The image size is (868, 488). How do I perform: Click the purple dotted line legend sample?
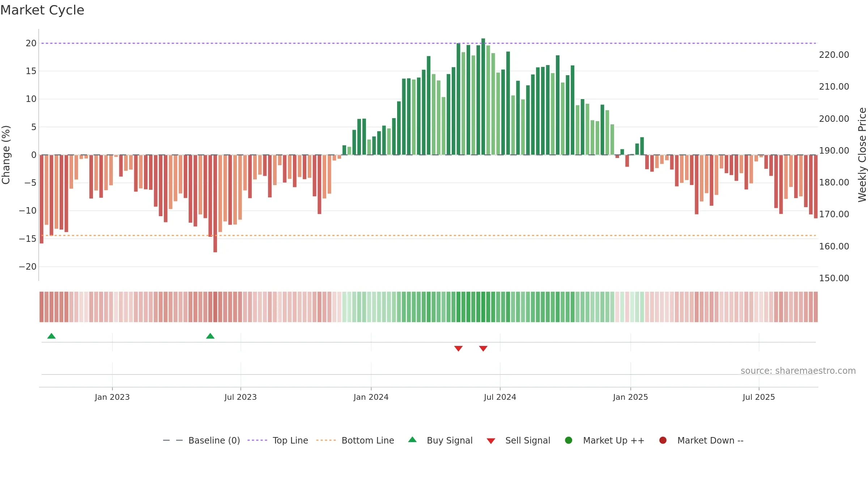click(x=257, y=440)
